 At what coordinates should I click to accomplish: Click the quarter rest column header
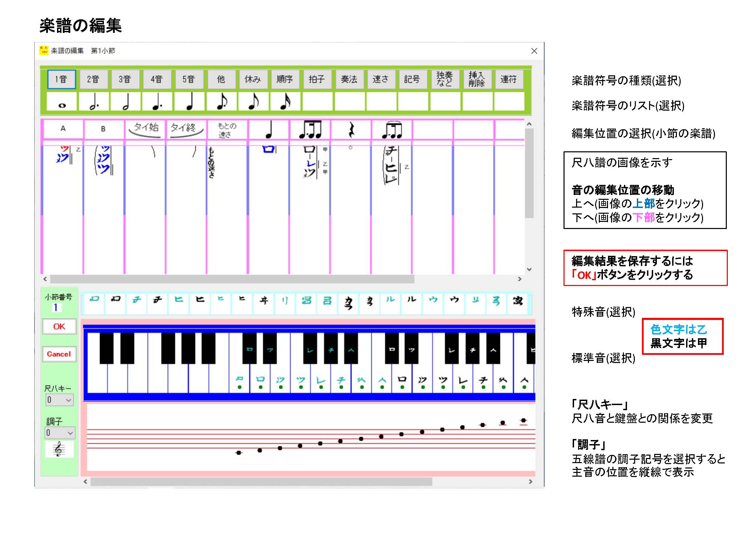351,129
